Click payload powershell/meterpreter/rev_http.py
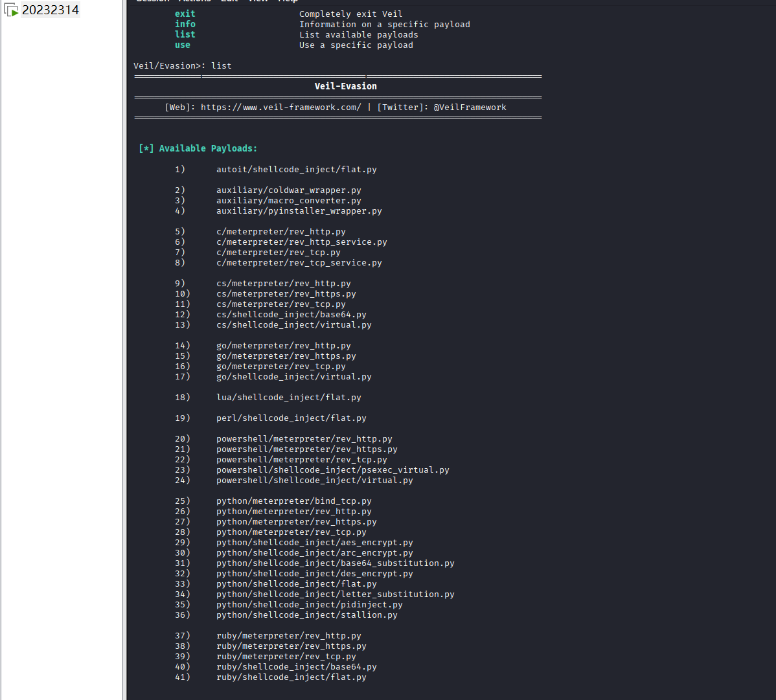 point(304,439)
